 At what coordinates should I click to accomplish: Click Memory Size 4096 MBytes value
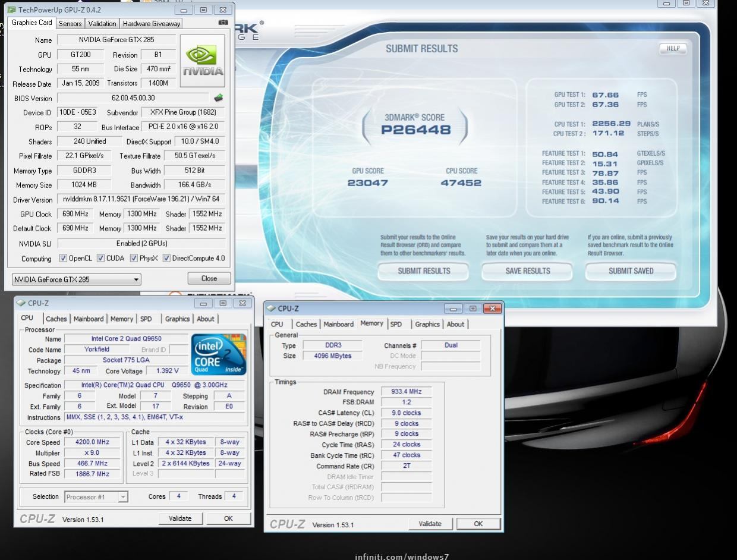(332, 356)
